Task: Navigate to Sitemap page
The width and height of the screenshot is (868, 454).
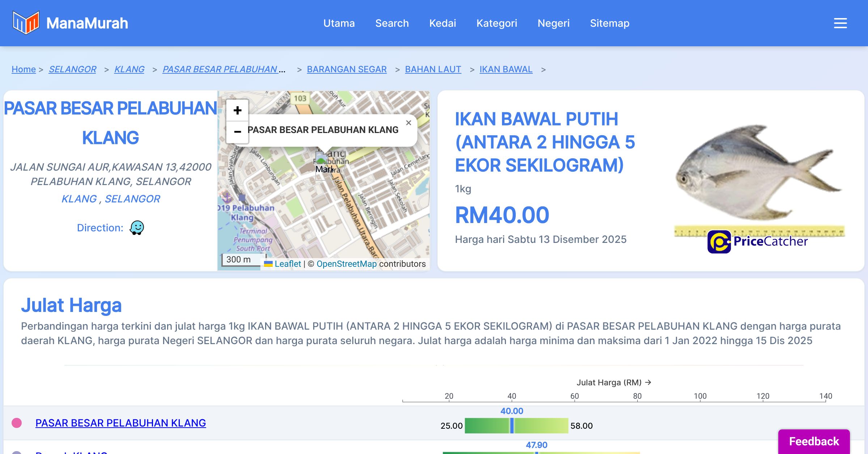Action: 609,23
